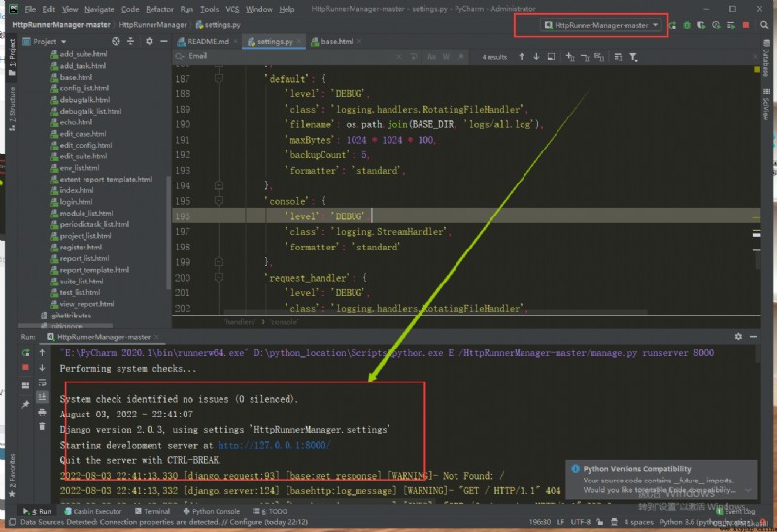Image resolution: width=777 pixels, height=532 pixels.
Task: Run with Coverage from top toolbar
Action: coord(701,25)
